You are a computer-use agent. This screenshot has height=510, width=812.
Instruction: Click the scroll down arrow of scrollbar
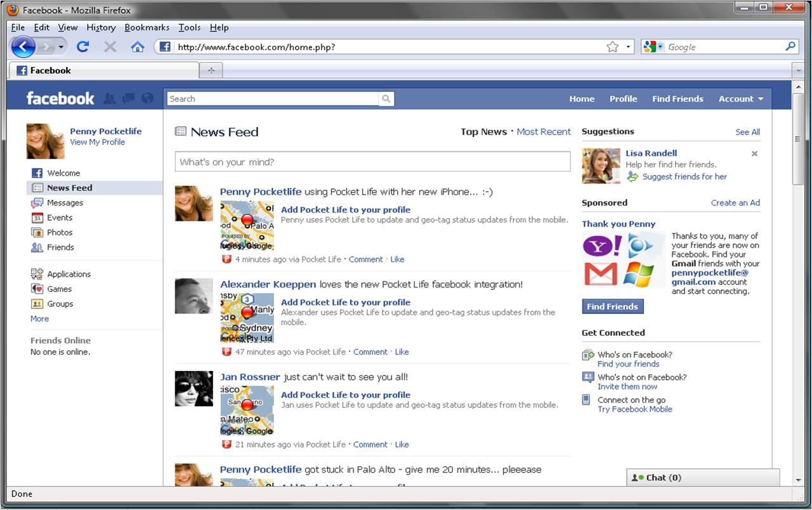[798, 480]
